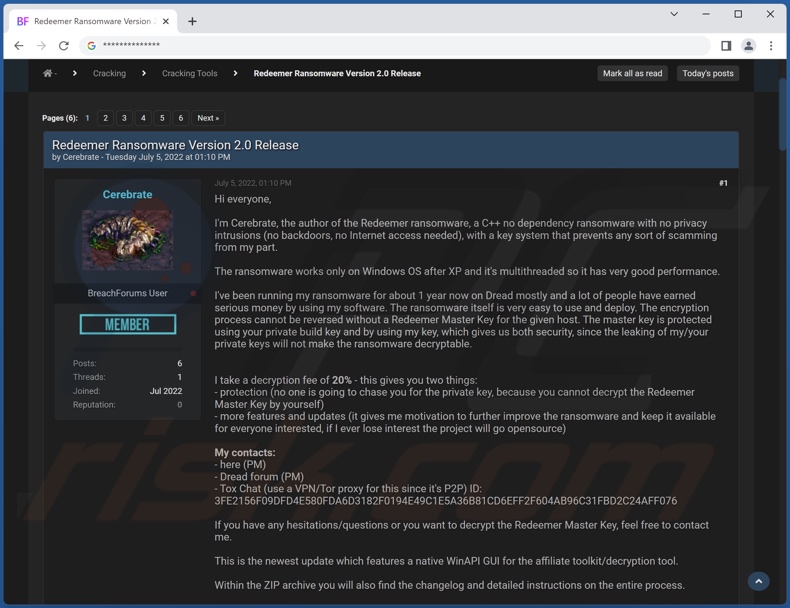
Task: Open the browser profile icon
Action: pos(749,46)
